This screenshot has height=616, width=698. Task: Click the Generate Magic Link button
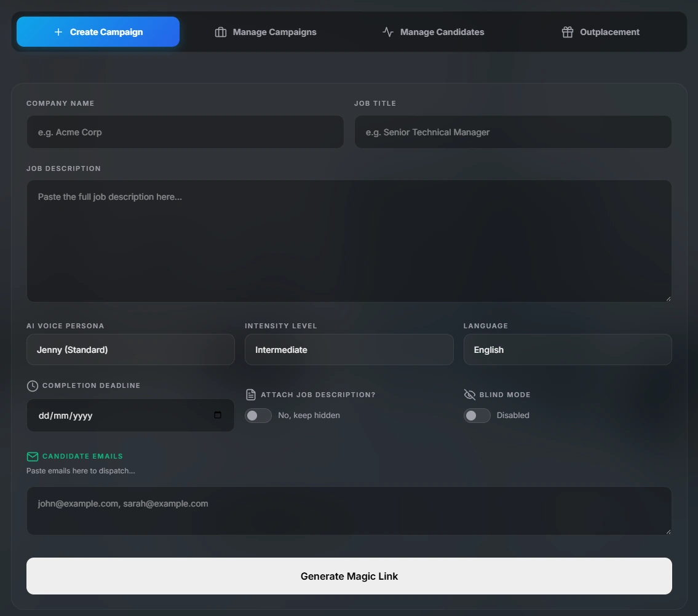349,576
